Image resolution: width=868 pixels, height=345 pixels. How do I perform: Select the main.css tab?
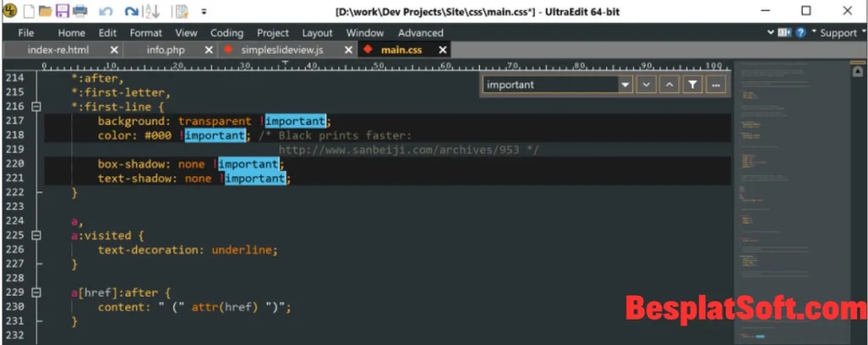[x=401, y=50]
